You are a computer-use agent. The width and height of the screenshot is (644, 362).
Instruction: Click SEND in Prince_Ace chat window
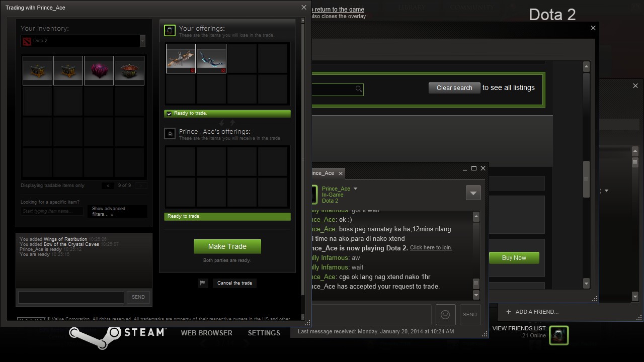[469, 315]
